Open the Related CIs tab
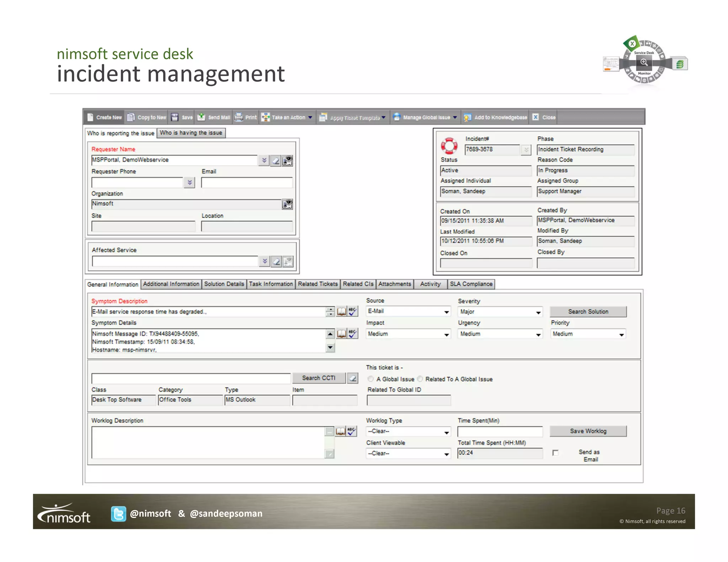 coord(358,284)
